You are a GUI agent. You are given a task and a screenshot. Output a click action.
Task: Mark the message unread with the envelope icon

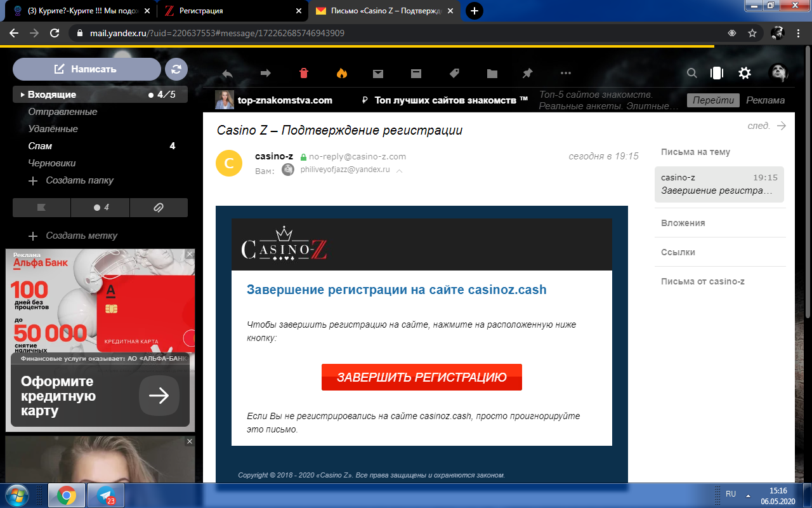point(378,74)
